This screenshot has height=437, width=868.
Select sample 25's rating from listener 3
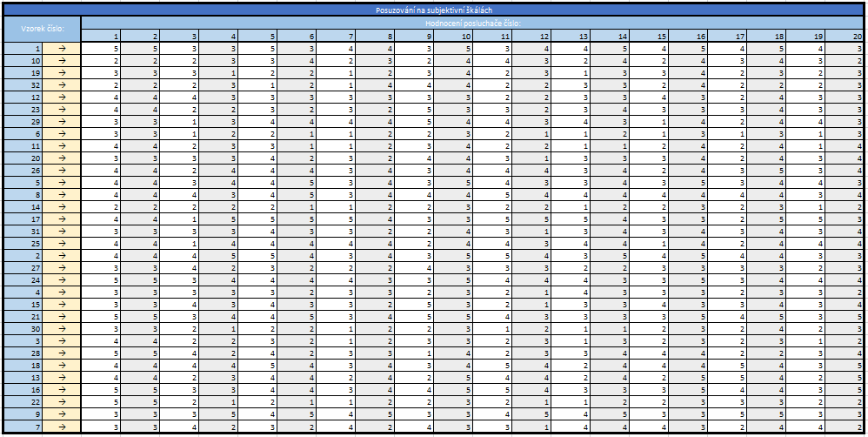(x=180, y=244)
